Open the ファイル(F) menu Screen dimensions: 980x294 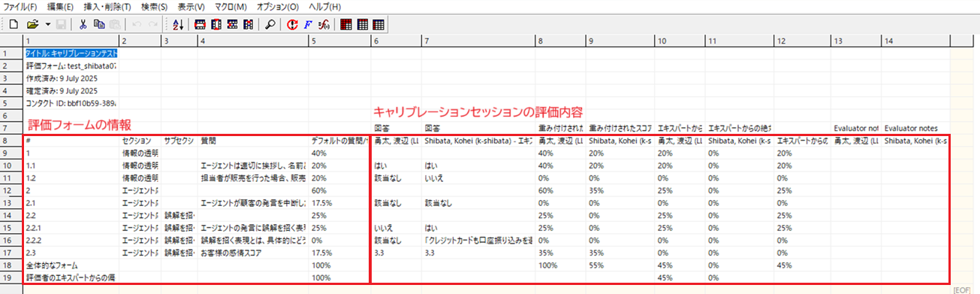pos(20,7)
